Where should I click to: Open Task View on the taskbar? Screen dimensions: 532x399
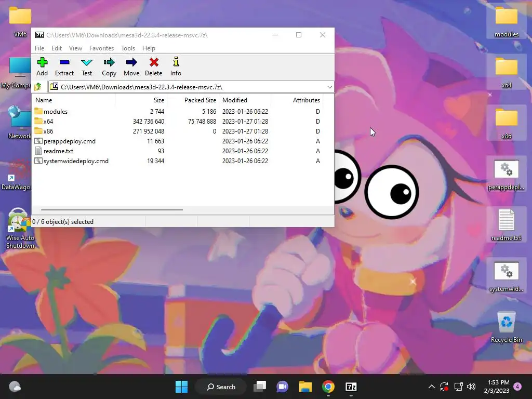click(260, 387)
